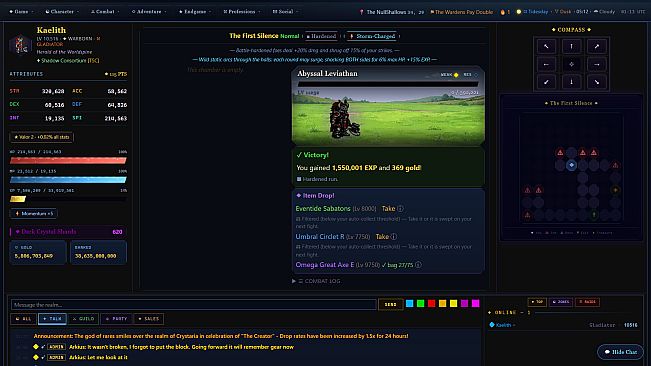Click the 135 PTS attribute points button
The width and height of the screenshot is (651, 366).
point(116,74)
